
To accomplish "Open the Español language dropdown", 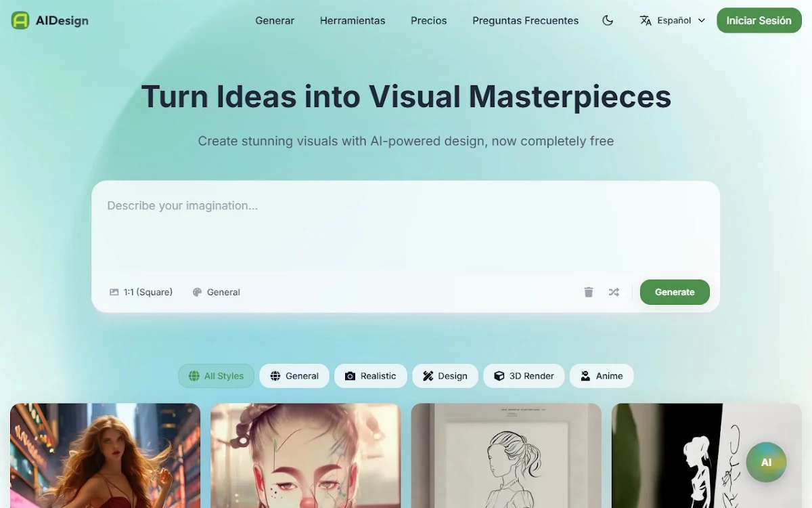I will click(673, 20).
